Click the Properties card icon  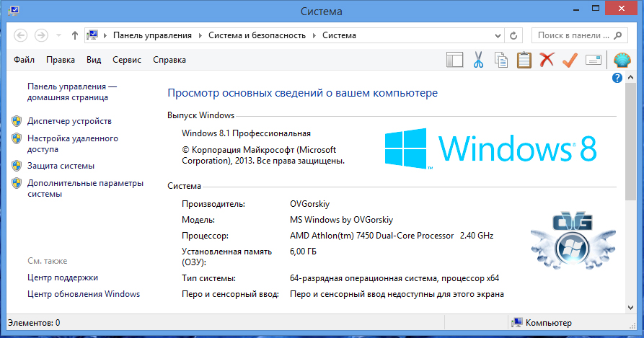[x=594, y=60]
